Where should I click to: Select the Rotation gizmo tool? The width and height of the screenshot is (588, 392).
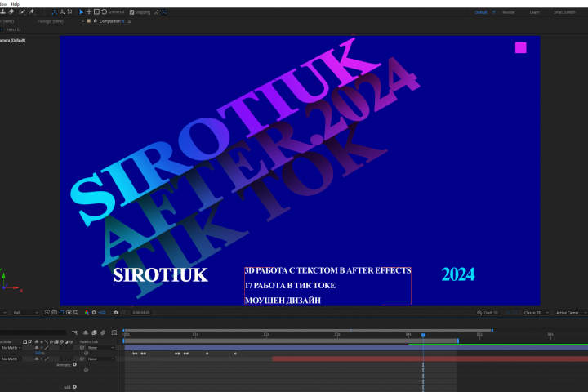[x=105, y=12]
